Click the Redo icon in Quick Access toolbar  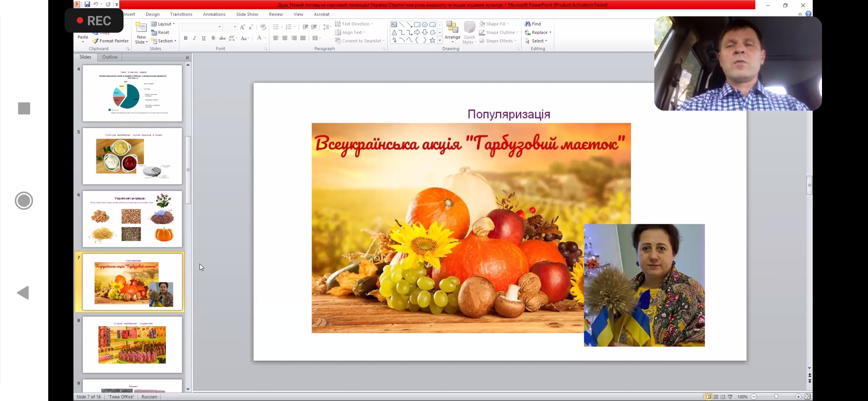pos(108,4)
